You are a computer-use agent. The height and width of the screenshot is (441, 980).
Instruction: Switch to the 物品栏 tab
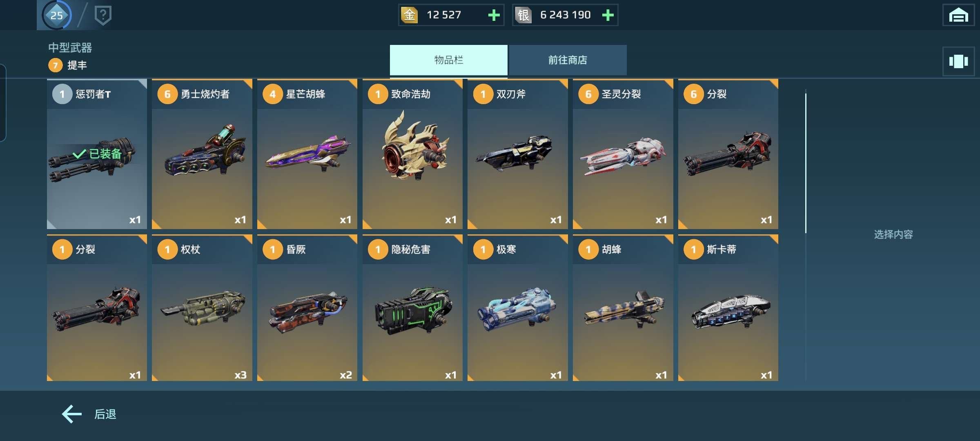448,60
